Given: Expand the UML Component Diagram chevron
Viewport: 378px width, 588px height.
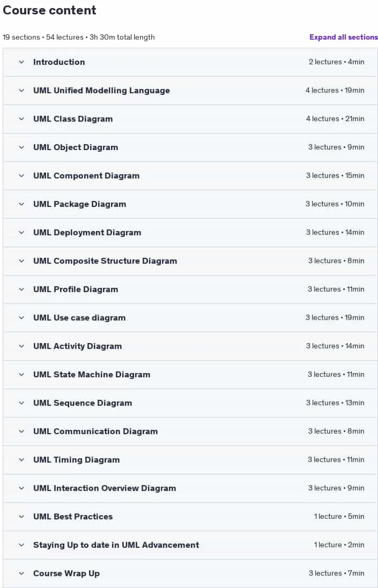Looking at the screenshot, I should pos(21,176).
